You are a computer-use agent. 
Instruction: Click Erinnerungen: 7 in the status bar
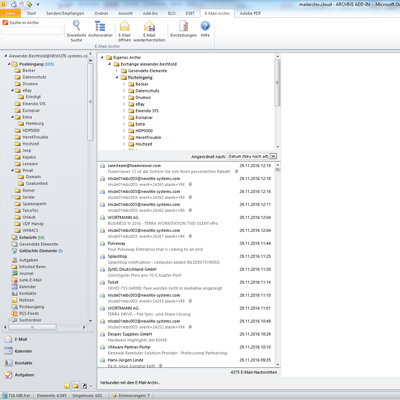(x=131, y=396)
